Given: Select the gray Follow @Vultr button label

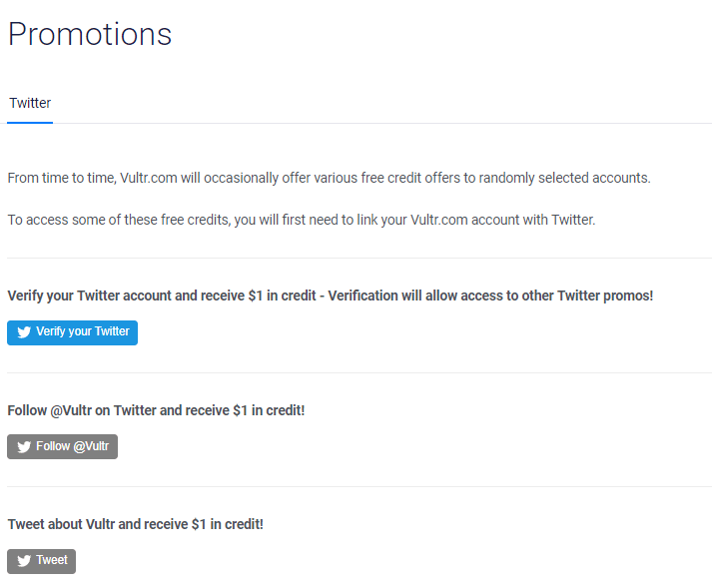Looking at the screenshot, I should click(73, 446).
